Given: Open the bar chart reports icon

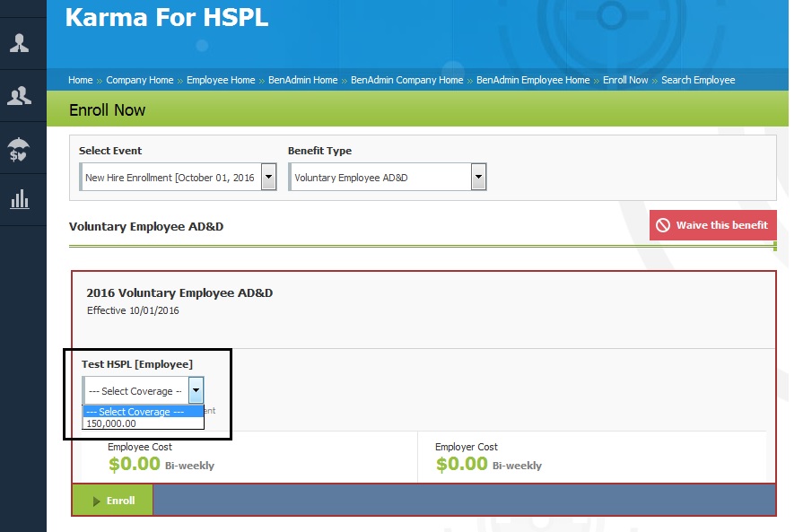Looking at the screenshot, I should pos(20,199).
